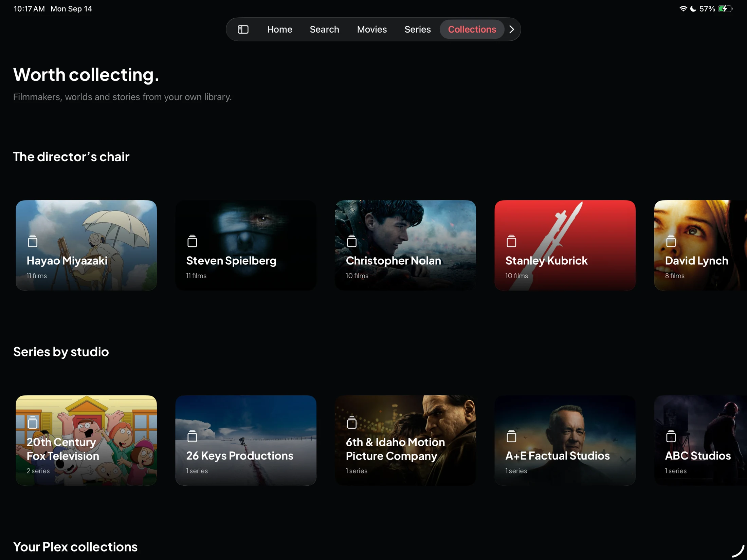Switch to the Search tab
This screenshot has height=560, width=747.
tap(324, 30)
